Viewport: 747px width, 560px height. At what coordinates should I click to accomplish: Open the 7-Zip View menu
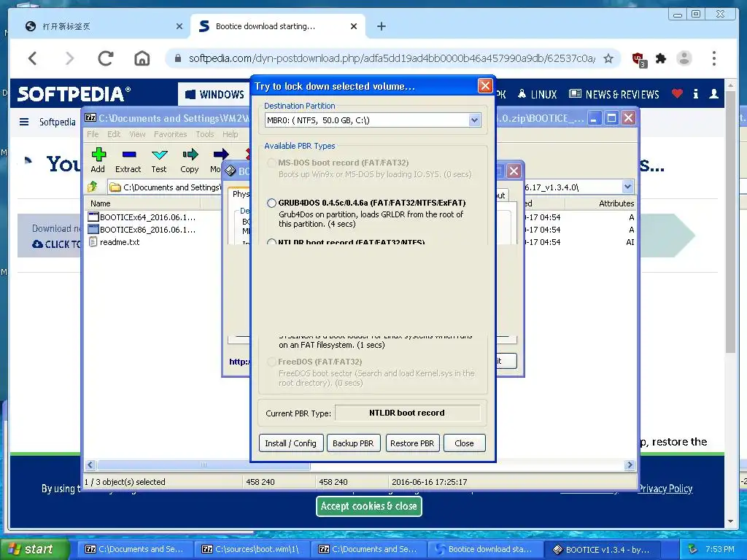pyautogui.click(x=137, y=134)
